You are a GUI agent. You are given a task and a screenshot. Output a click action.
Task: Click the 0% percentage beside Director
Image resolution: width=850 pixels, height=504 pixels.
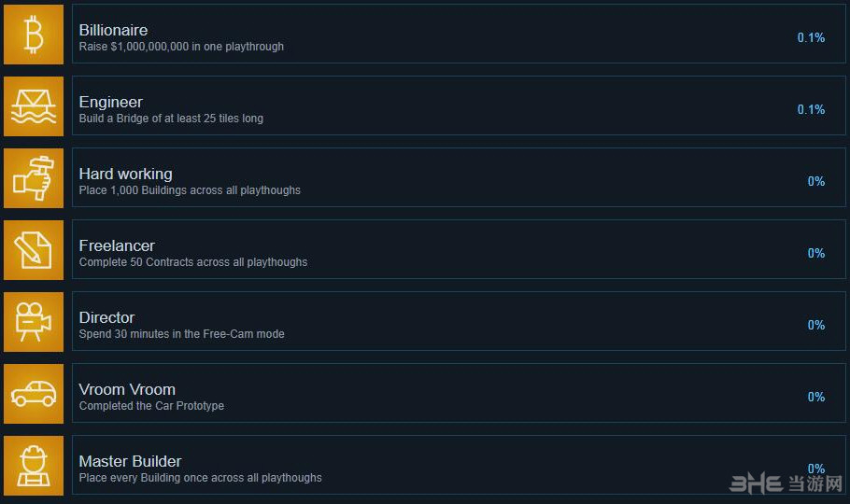(x=816, y=325)
